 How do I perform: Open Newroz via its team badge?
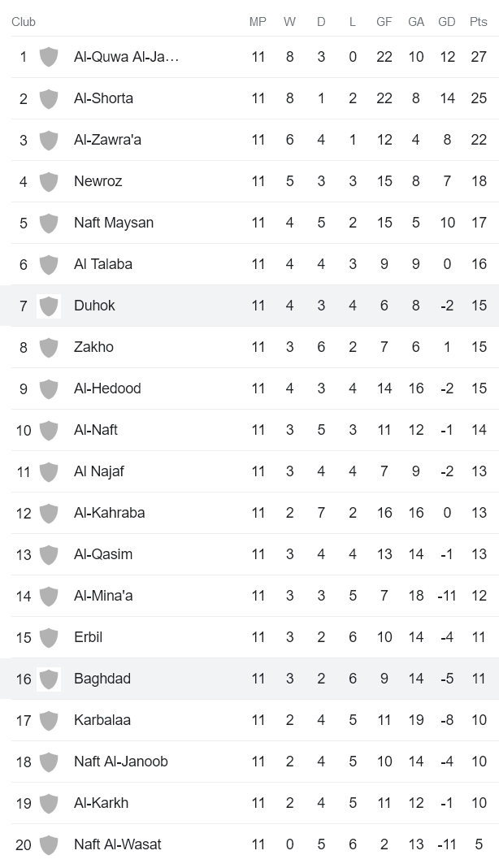coord(49,181)
